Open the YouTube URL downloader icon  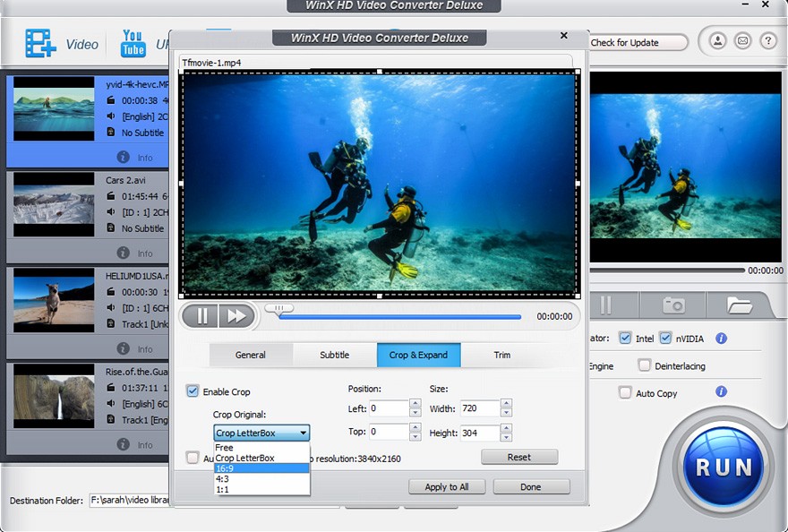[132, 41]
